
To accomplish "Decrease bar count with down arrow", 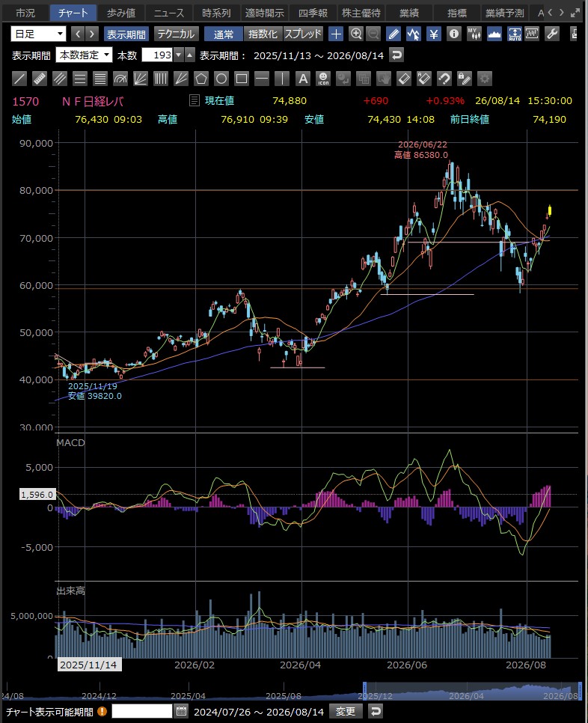I will [179, 55].
